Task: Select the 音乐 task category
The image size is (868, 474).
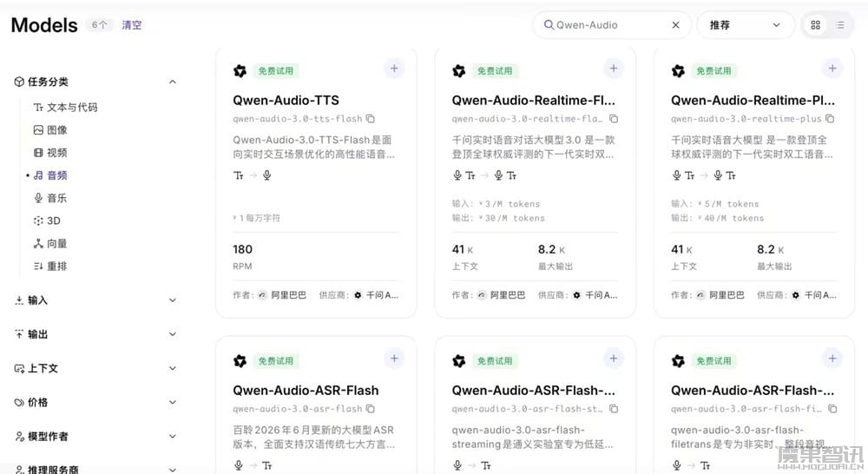Action: click(50, 198)
